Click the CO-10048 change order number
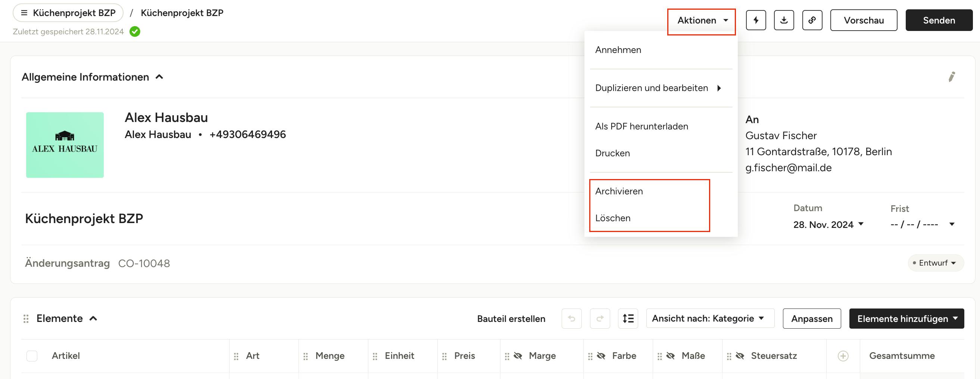Screen dimensions: 980x379 click(x=144, y=263)
